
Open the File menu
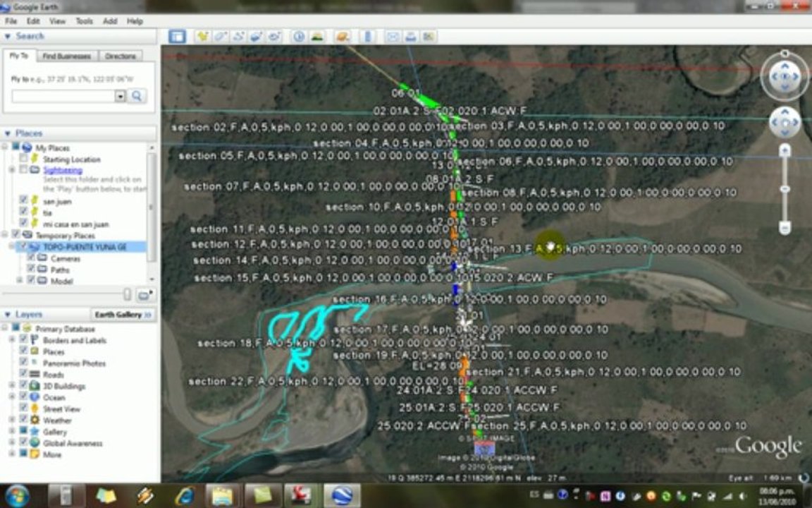[11, 21]
